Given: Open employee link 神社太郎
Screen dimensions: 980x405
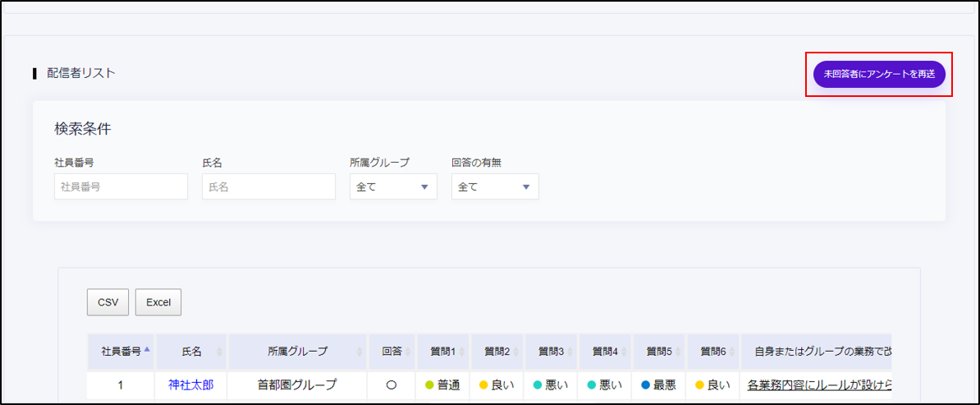Looking at the screenshot, I should (x=190, y=385).
